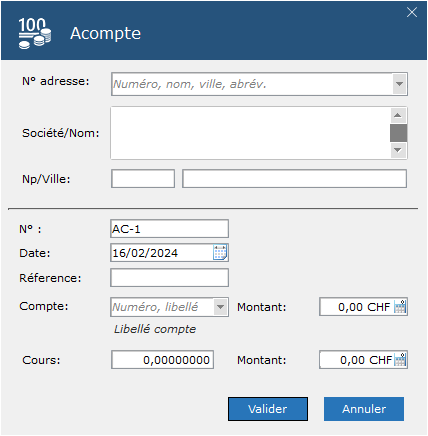
Task: Close the Acompte dialog with X
Action: point(412,12)
